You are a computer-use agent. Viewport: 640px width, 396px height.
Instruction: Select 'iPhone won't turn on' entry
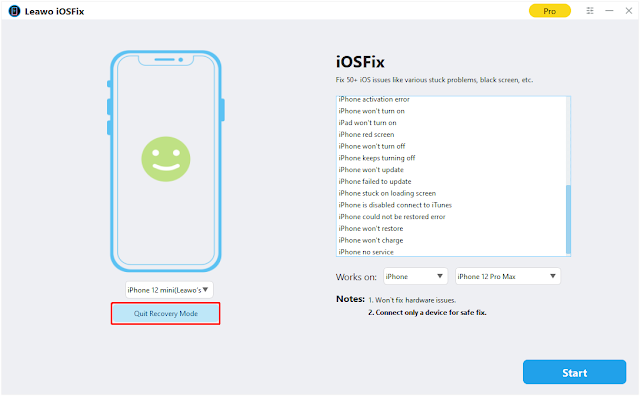click(x=371, y=111)
